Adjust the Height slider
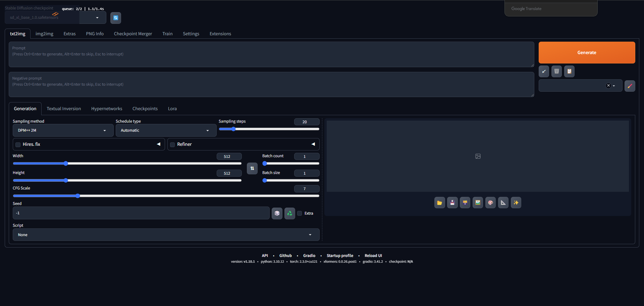This screenshot has height=306, width=644. click(127, 180)
